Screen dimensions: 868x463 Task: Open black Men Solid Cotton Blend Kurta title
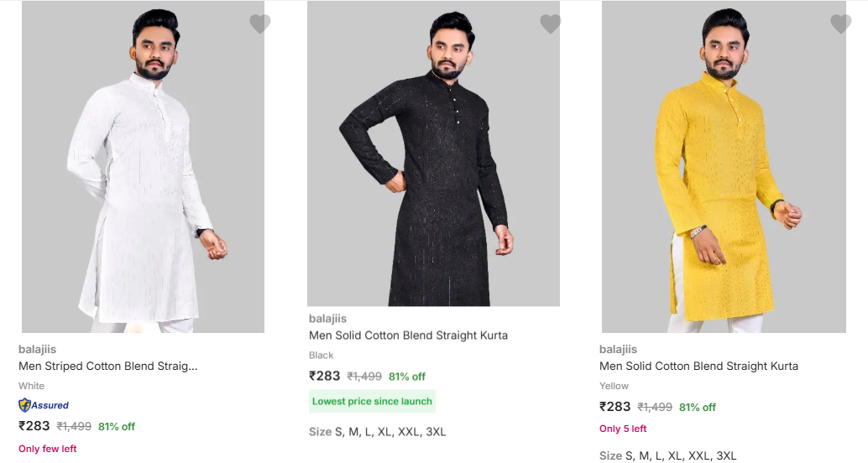tap(408, 336)
